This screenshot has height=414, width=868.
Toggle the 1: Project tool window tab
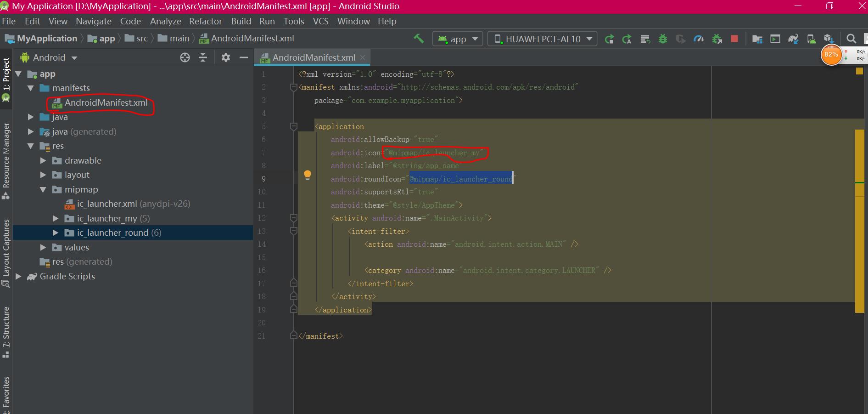pos(6,79)
